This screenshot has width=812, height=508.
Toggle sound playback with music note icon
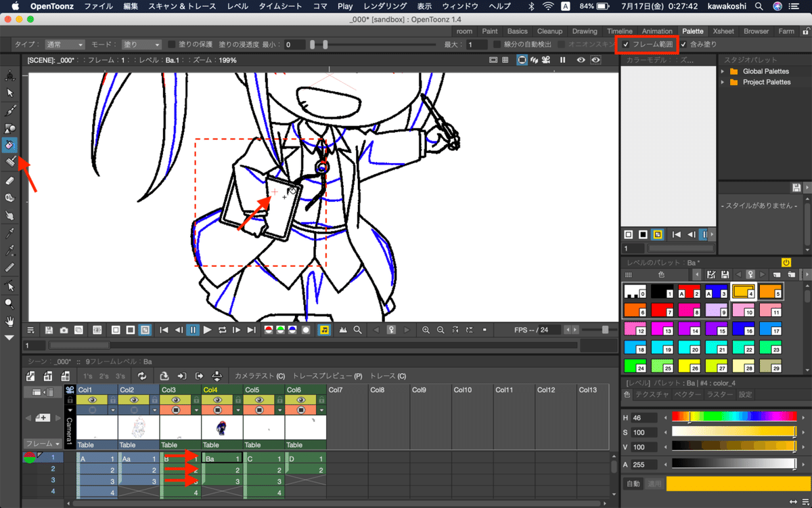point(324,330)
